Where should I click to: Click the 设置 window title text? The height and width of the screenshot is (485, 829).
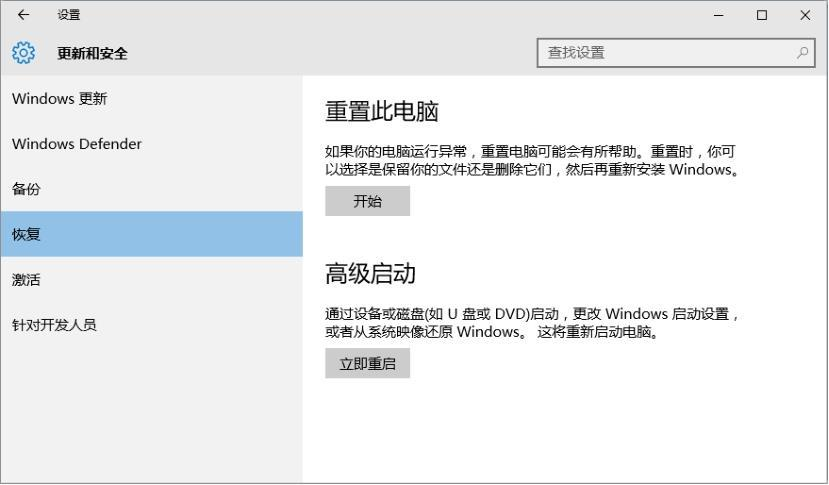tap(69, 15)
